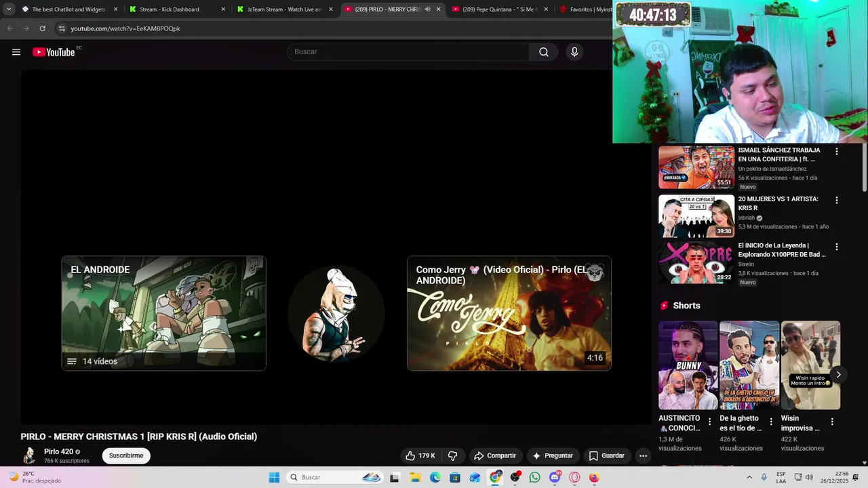This screenshot has height=488, width=868.
Task: Click the Shorts section icon
Action: 665,306
